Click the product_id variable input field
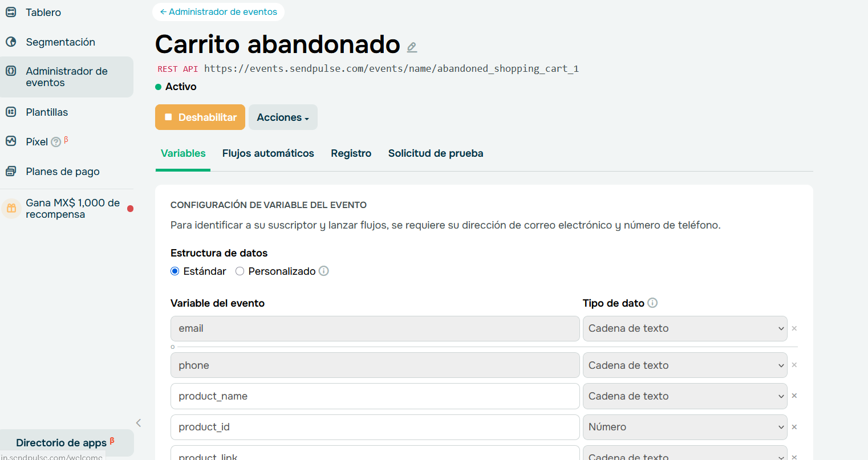868x460 pixels. tap(375, 427)
